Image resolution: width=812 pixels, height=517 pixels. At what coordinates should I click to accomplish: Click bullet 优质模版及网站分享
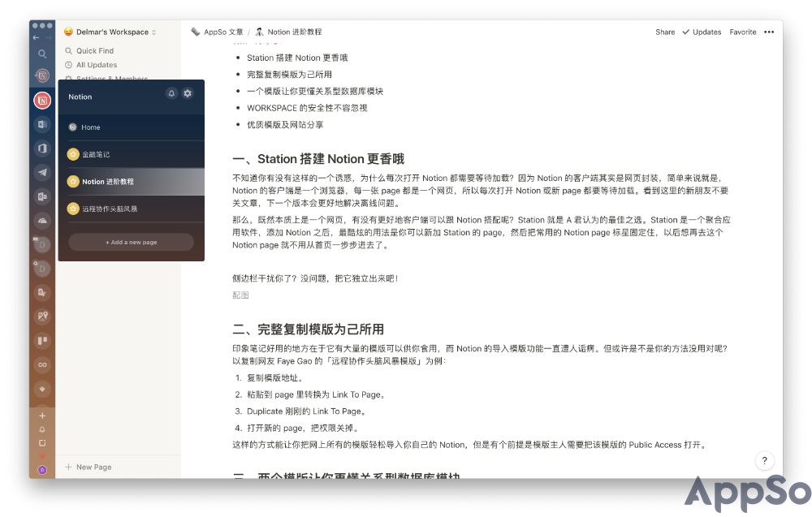click(x=285, y=125)
